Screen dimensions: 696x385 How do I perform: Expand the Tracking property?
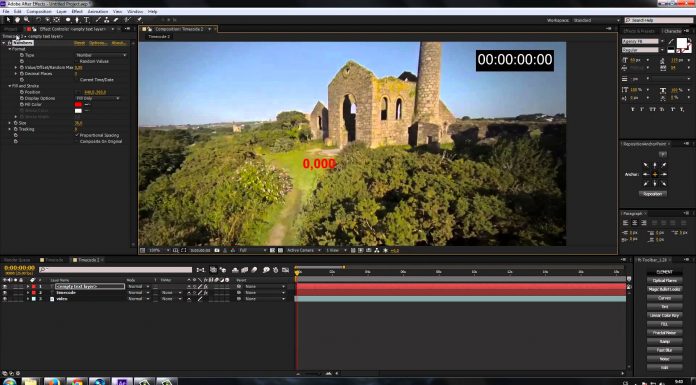[x=10, y=129]
